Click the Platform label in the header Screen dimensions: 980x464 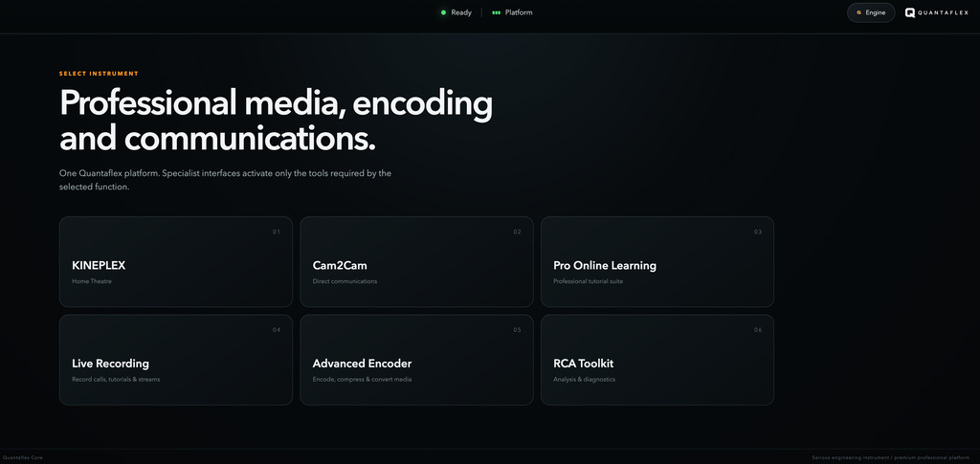coord(519,12)
